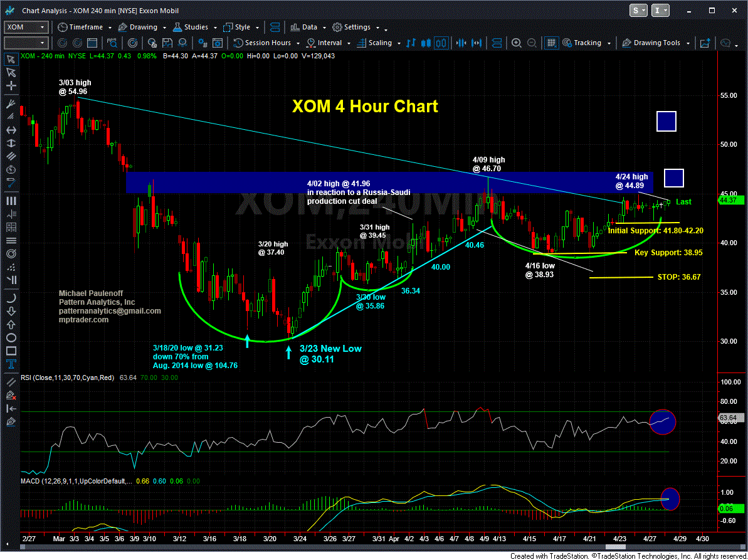This screenshot has width=748, height=560.
Task: Select the parallel lines channel tool
Action: point(11,156)
